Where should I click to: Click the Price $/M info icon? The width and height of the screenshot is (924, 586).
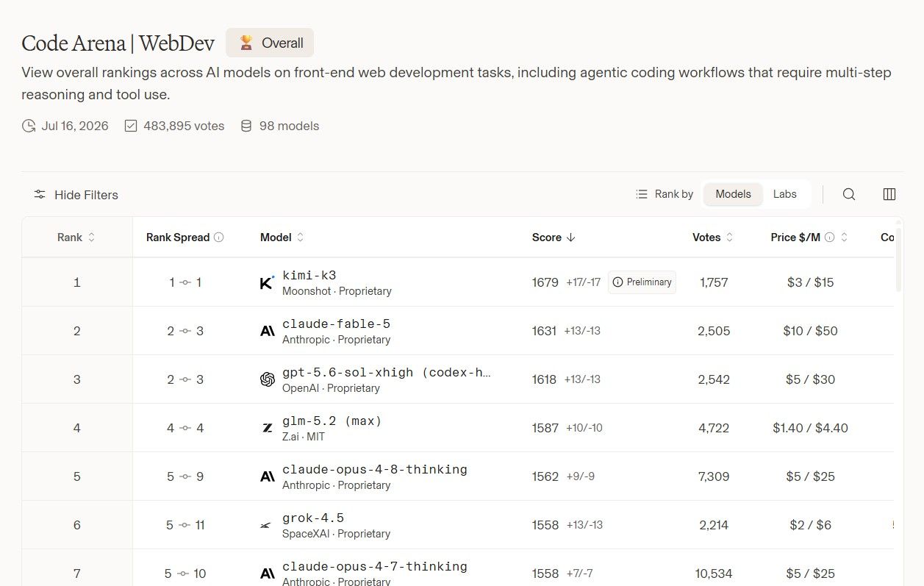pyautogui.click(x=830, y=237)
